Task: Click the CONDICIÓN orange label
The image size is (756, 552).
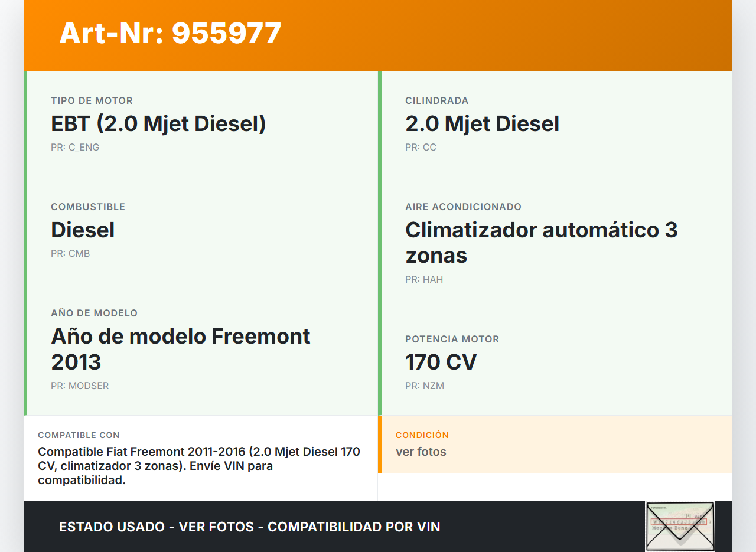Action: point(422,435)
